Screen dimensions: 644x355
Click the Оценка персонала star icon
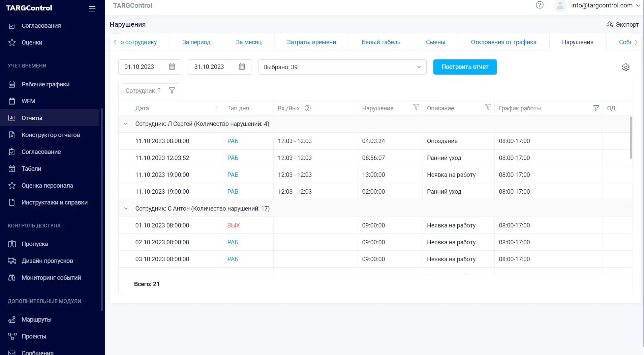(x=12, y=186)
